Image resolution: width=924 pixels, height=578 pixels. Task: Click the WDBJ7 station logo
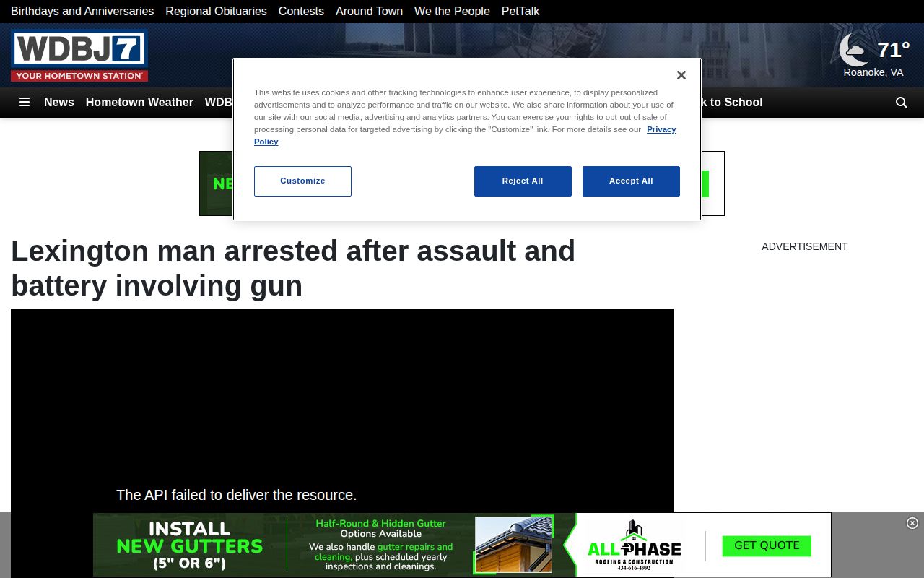click(x=79, y=56)
